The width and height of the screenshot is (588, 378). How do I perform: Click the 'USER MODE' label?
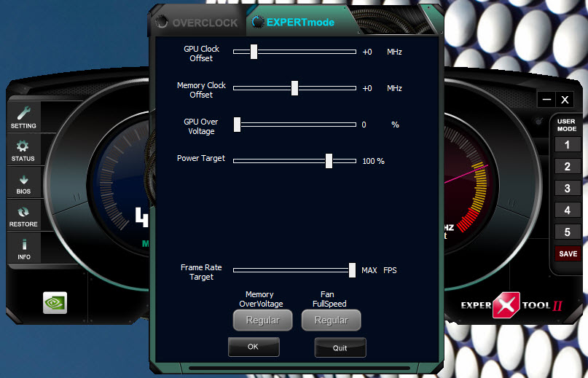pyautogui.click(x=567, y=125)
